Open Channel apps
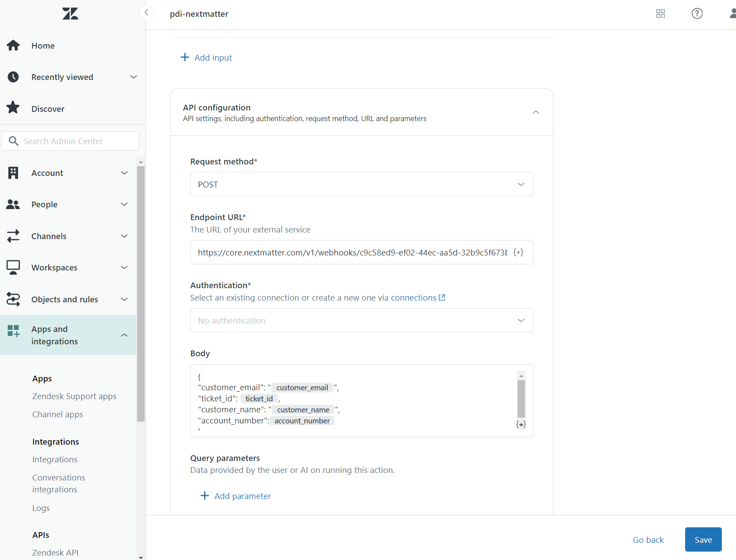Screen dimensions: 736x560 57,415
